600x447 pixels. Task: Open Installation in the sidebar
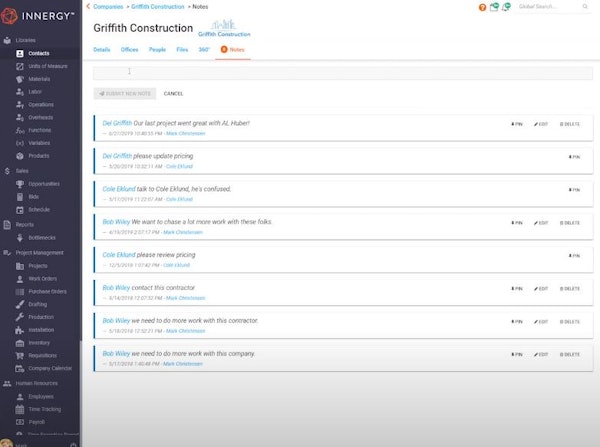pyautogui.click(x=41, y=330)
